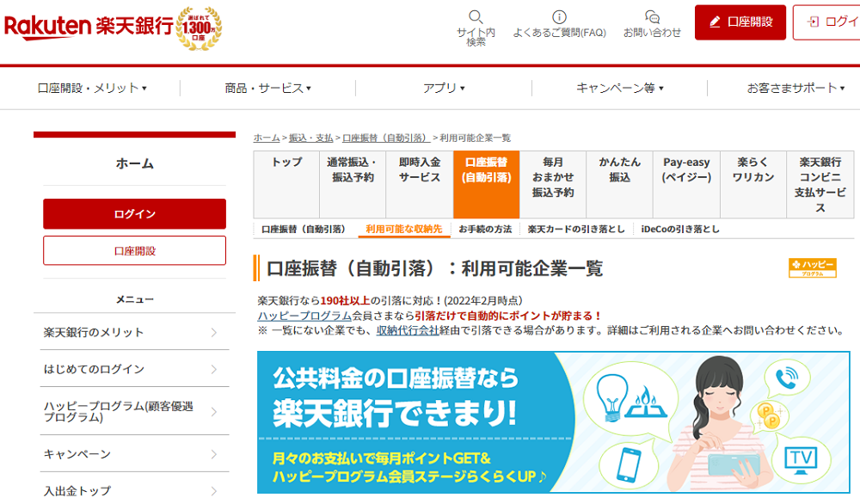Click the 振込・支払 breadcrumb link

click(x=311, y=138)
